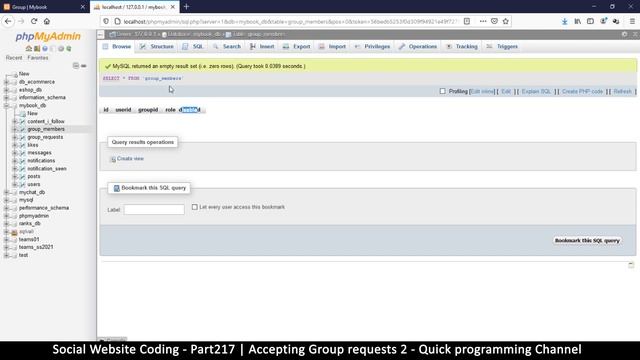The image size is (640, 360).
Task: Go to browser home page icon
Action: pos(47,21)
